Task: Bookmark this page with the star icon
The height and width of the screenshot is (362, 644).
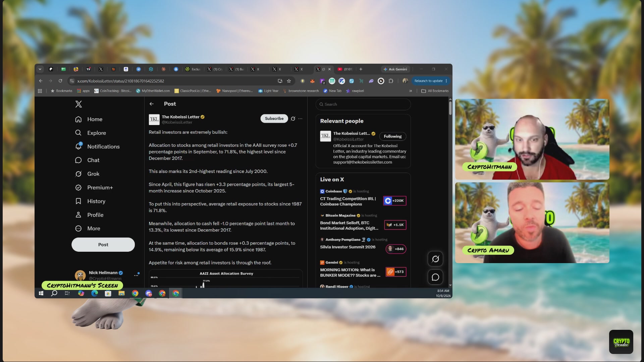Action: coord(289,81)
